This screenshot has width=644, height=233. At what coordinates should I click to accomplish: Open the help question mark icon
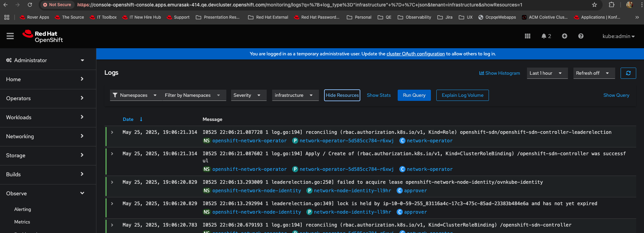click(581, 36)
